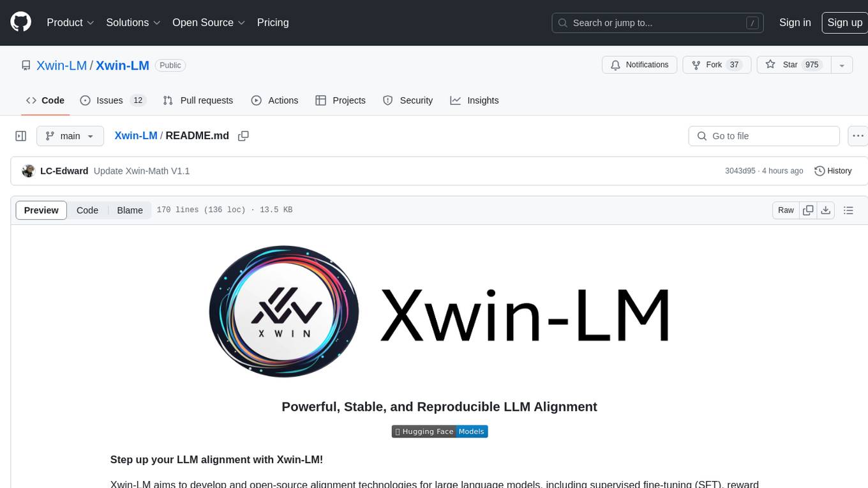Image resolution: width=868 pixels, height=488 pixels.
Task: Open the Update Xwin-Math V1.1 commit
Action: 142,171
